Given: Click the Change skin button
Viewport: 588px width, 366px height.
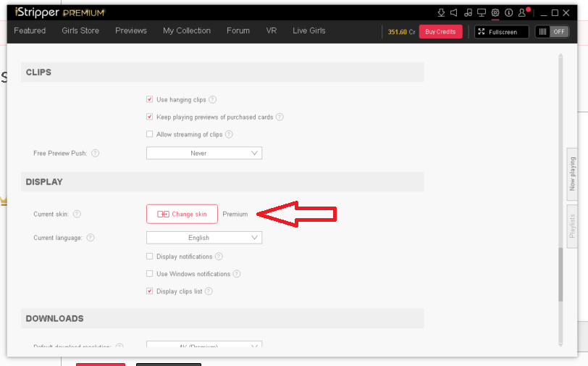Looking at the screenshot, I should click(x=182, y=214).
